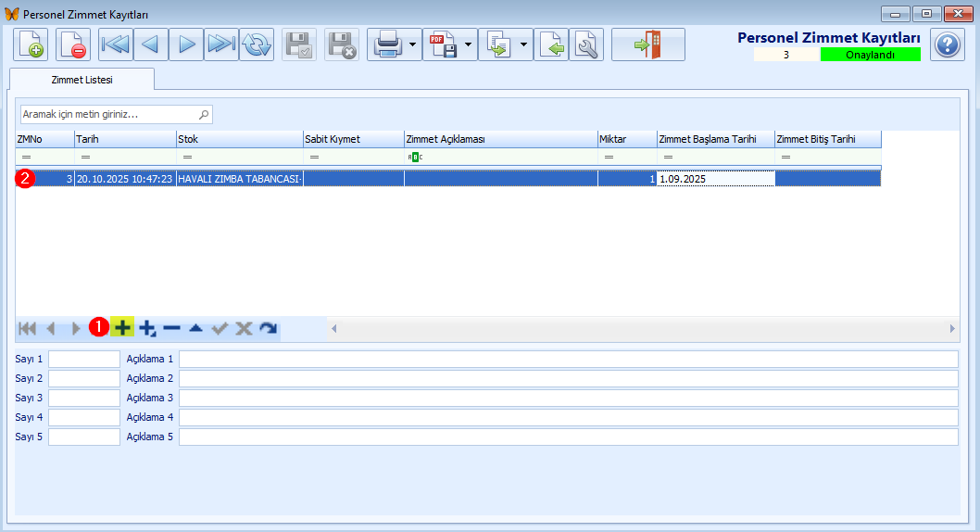Click into the Açıklama 1 field
This screenshot has height=532, width=980.
tap(568, 359)
